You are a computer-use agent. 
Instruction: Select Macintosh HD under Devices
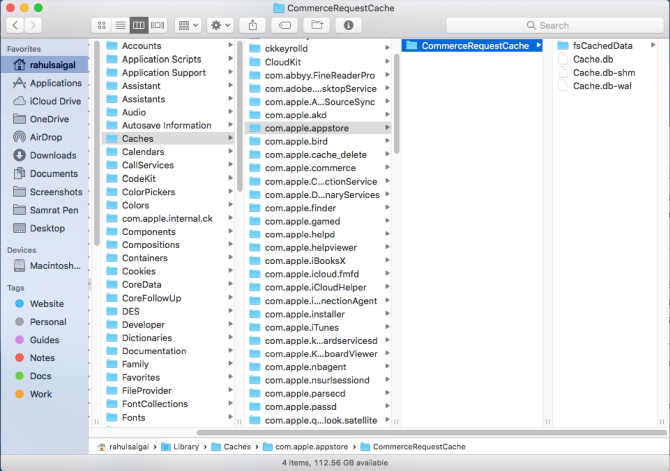coord(44,266)
